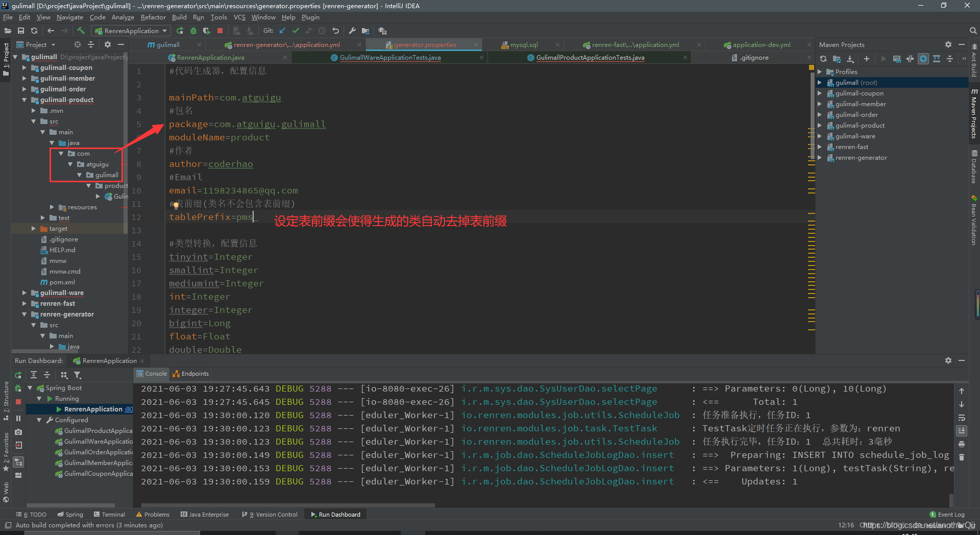Screen dimensions: 980x535
Task: Toggle soft-wrap in console side toolbar
Action: coord(962,418)
